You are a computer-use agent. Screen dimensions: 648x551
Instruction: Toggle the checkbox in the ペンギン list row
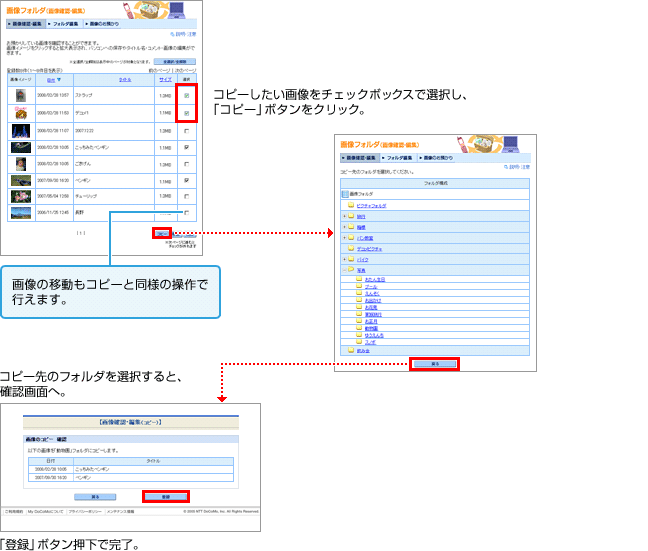point(187,180)
